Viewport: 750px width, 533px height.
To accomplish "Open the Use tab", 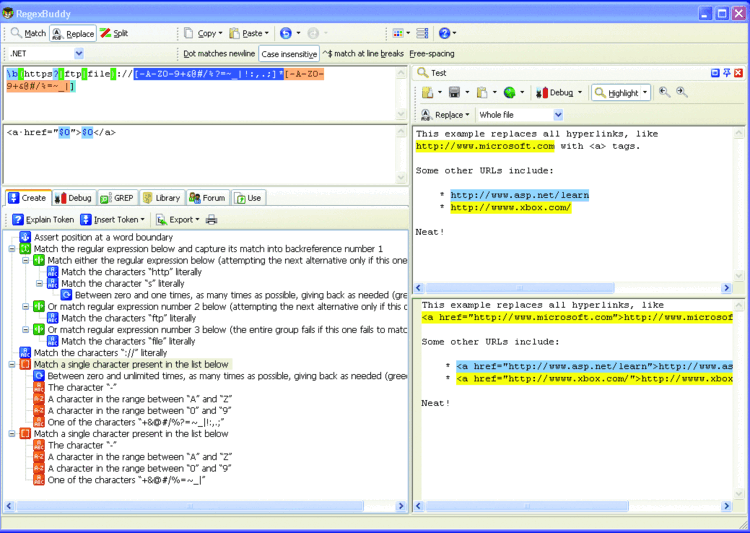I will click(248, 198).
